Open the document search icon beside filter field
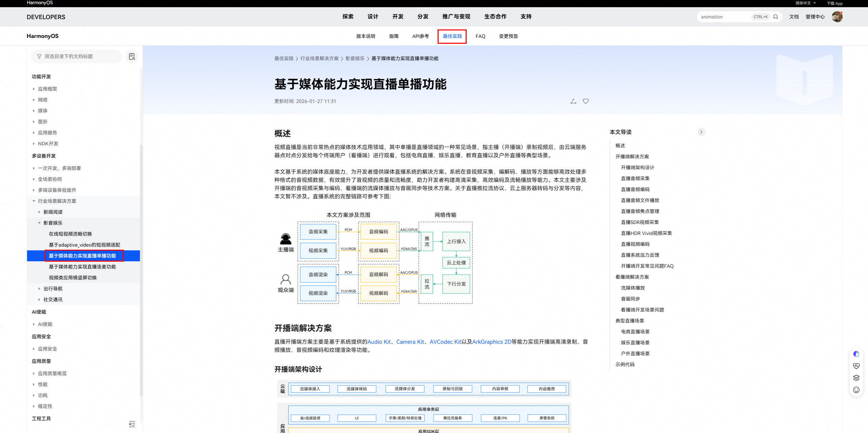 tap(132, 56)
